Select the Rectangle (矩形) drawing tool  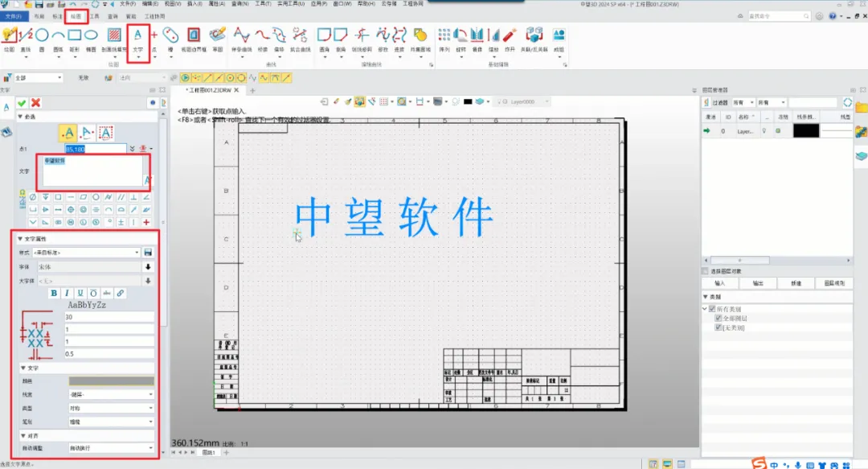(76, 36)
